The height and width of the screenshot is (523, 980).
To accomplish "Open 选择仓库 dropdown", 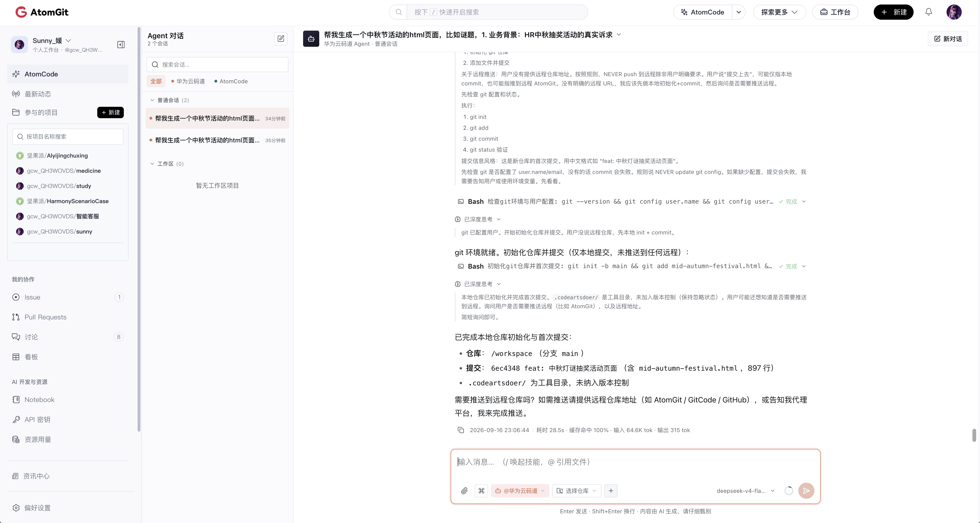I will click(x=576, y=491).
